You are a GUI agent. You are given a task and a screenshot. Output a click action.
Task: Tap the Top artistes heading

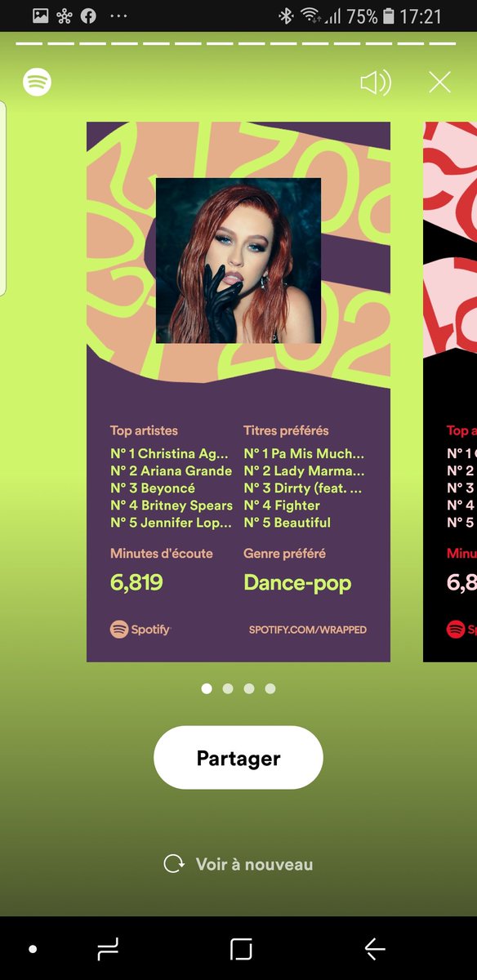tap(144, 430)
